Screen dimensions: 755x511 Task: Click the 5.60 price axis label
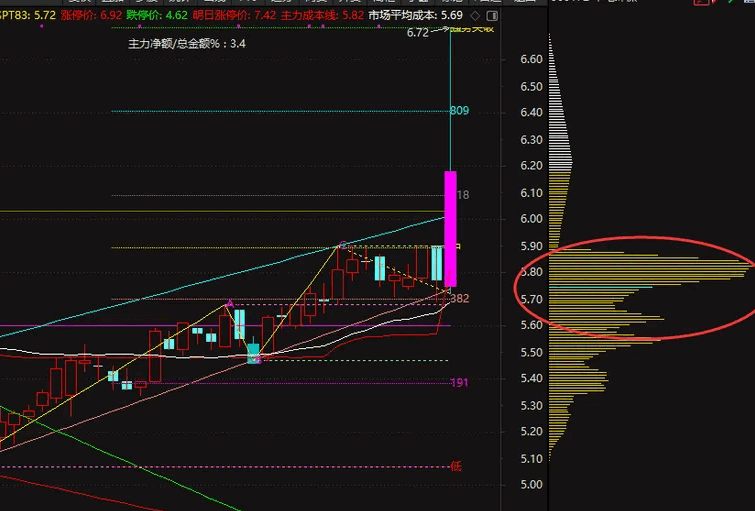(x=532, y=325)
